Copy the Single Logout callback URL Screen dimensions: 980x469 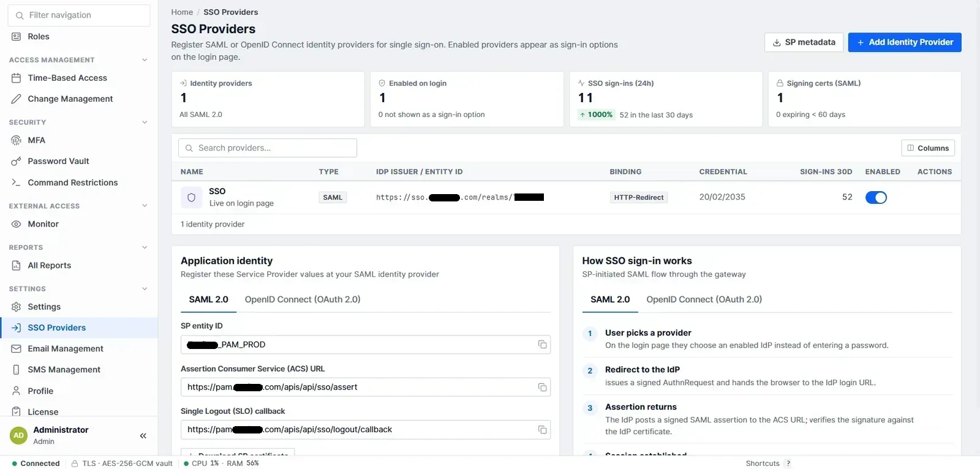click(542, 430)
